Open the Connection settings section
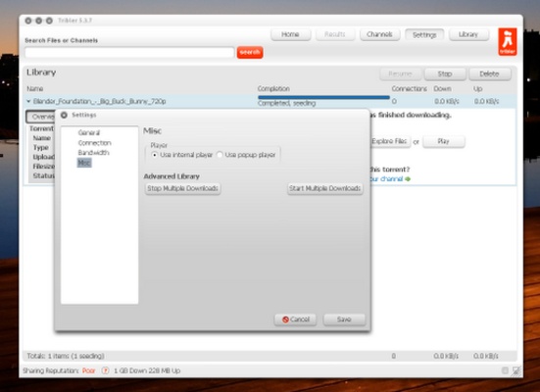This screenshot has height=392, width=540. point(94,143)
